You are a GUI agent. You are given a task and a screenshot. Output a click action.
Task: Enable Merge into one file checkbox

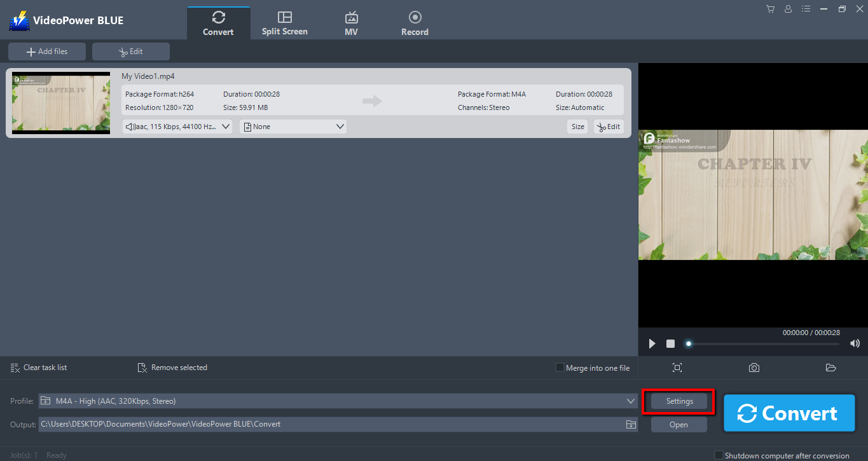pos(560,368)
